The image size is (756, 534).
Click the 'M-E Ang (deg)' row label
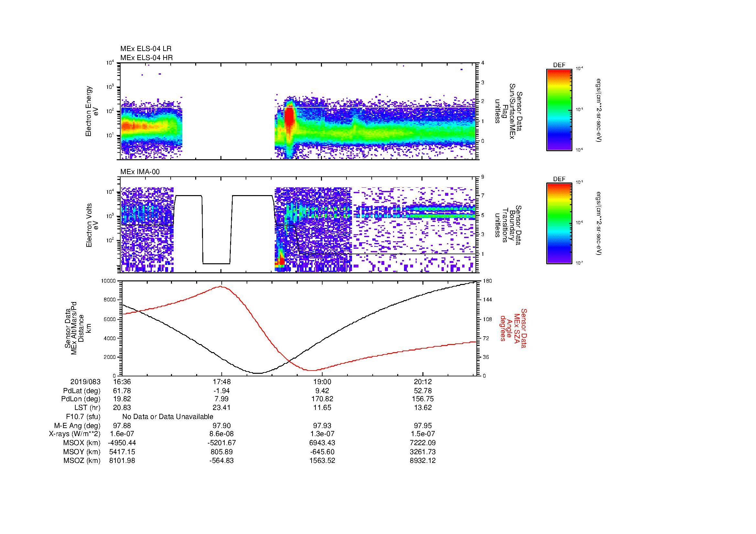[77, 426]
